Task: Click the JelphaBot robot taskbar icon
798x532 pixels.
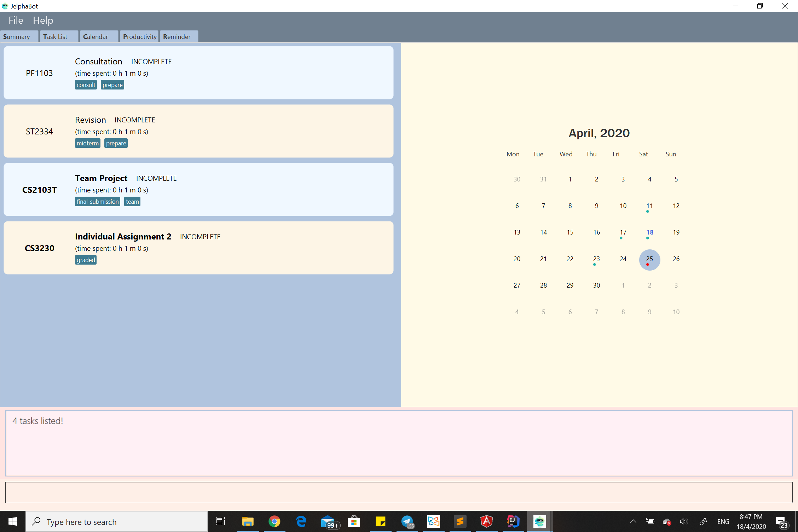Action: pyautogui.click(x=539, y=521)
